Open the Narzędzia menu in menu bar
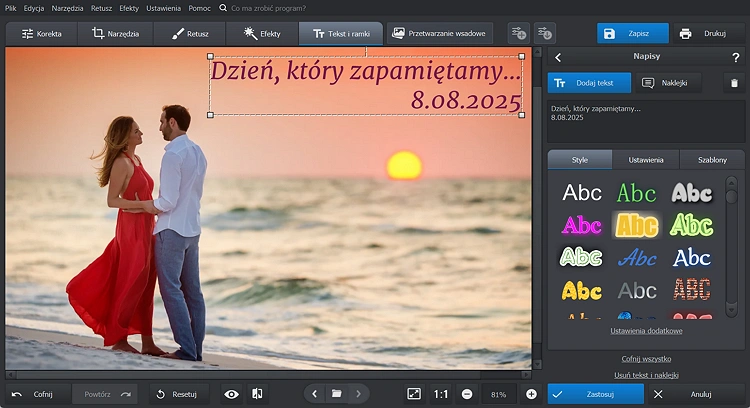Viewport: 750px width, 408px height. pos(67,8)
